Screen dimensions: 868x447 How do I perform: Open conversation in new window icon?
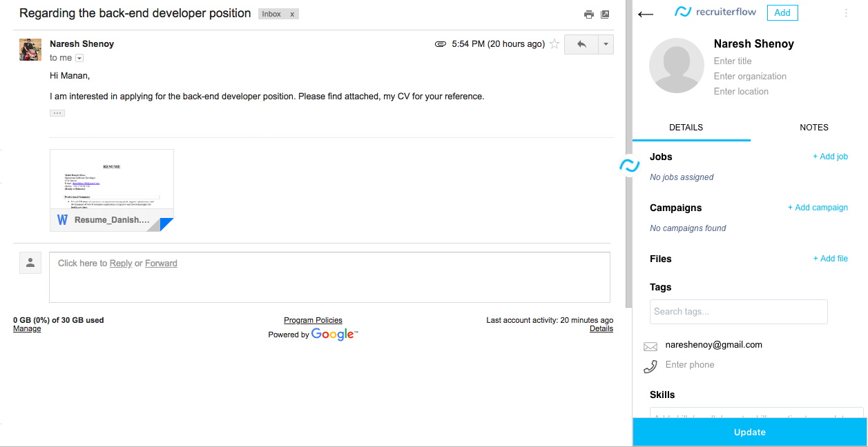pos(605,14)
